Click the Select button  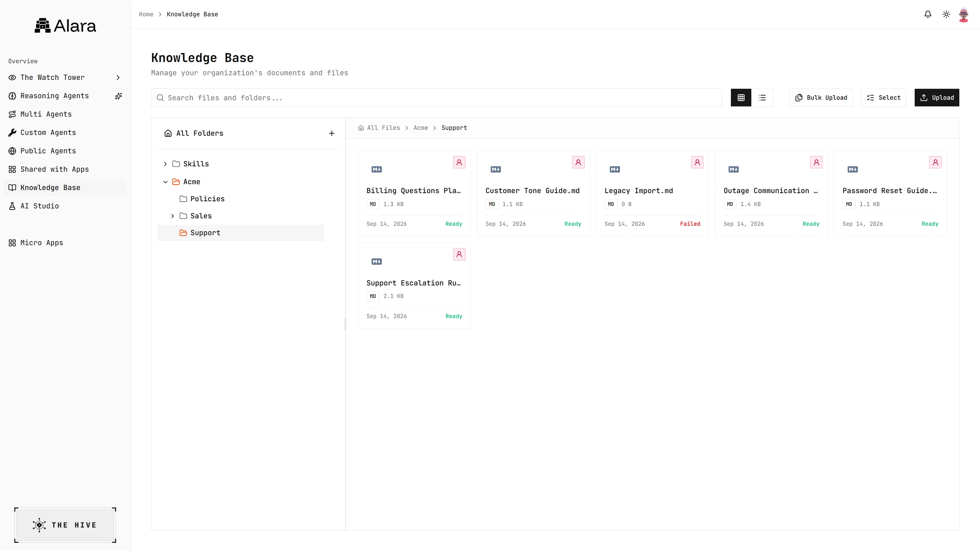(883, 98)
